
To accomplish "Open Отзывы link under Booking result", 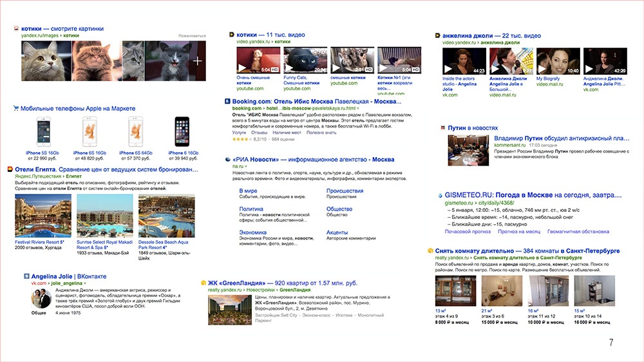I will click(x=259, y=132).
